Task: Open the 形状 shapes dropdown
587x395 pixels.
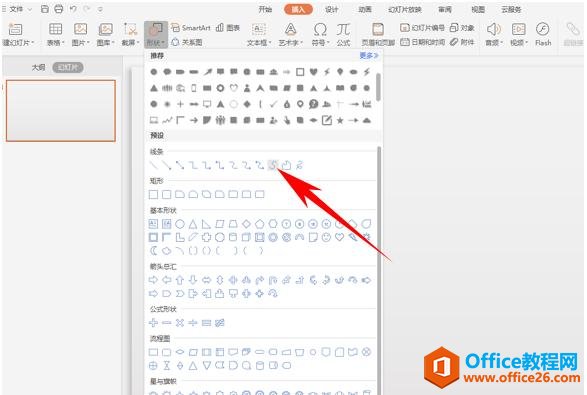Action: 155,34
